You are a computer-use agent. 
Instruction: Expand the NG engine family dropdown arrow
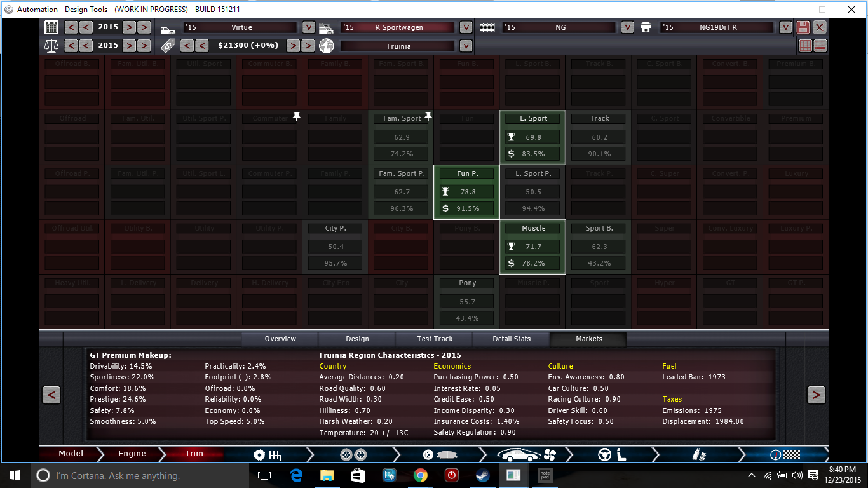point(627,27)
